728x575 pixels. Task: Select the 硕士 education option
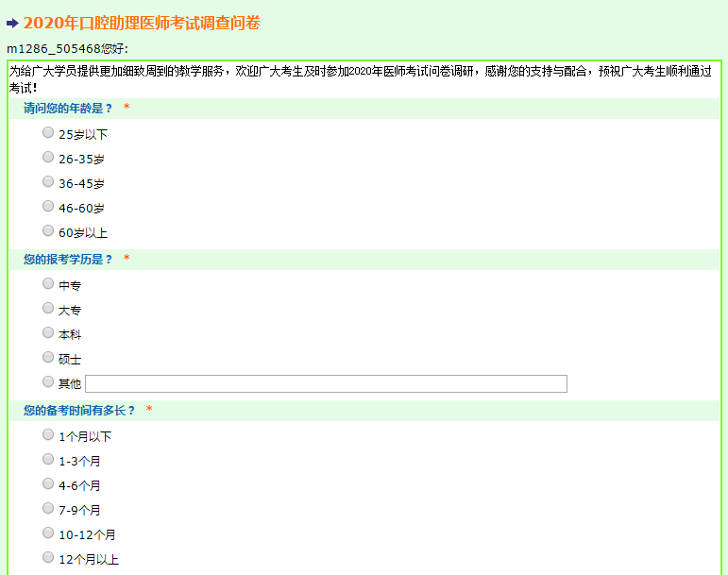click(48, 357)
